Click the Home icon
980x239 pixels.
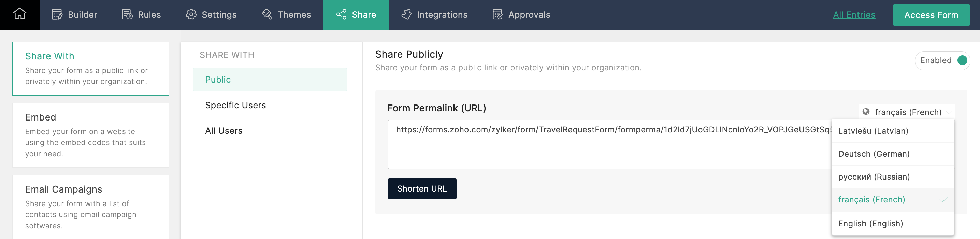[19, 14]
